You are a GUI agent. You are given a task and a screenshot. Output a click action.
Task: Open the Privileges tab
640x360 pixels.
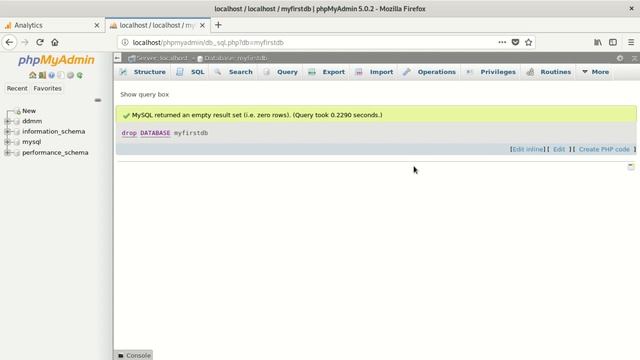pyautogui.click(x=491, y=72)
